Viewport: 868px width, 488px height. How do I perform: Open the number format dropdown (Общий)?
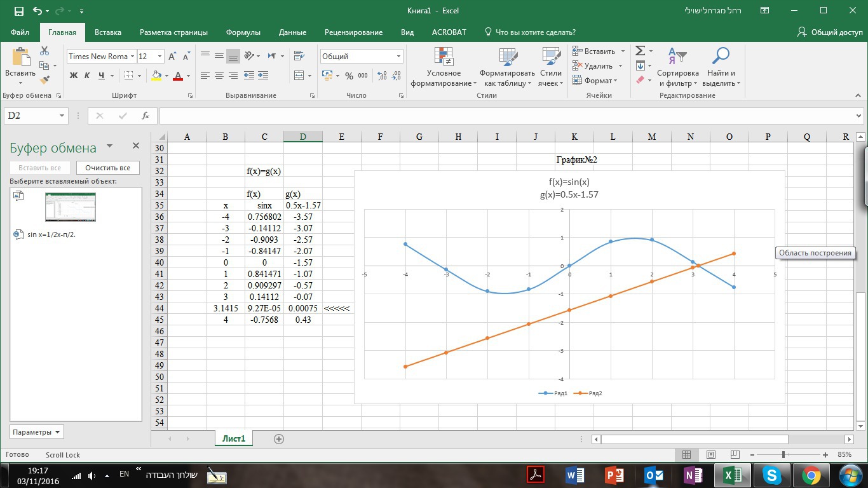pos(398,57)
